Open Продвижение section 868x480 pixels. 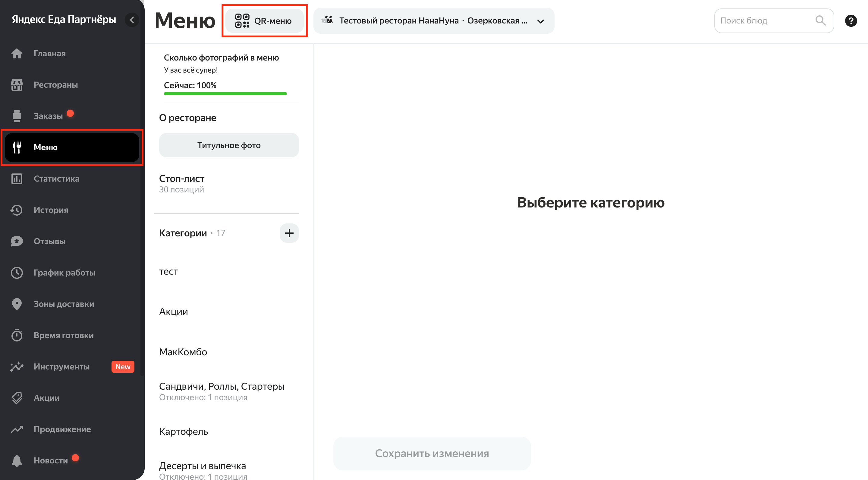tap(72, 429)
